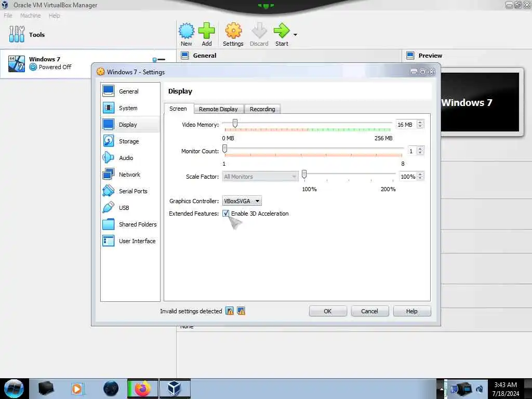Toggle Enable 3D Acceleration checkbox
Screen dimensions: 532x399
[225, 214]
